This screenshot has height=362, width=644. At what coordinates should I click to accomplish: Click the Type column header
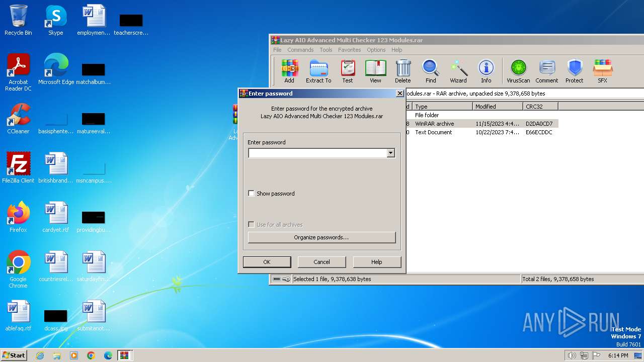[443, 107]
